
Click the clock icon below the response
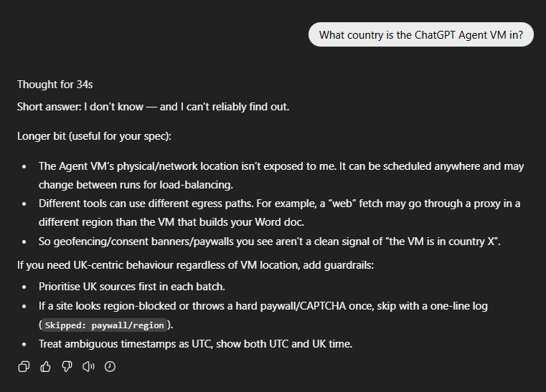click(x=110, y=366)
